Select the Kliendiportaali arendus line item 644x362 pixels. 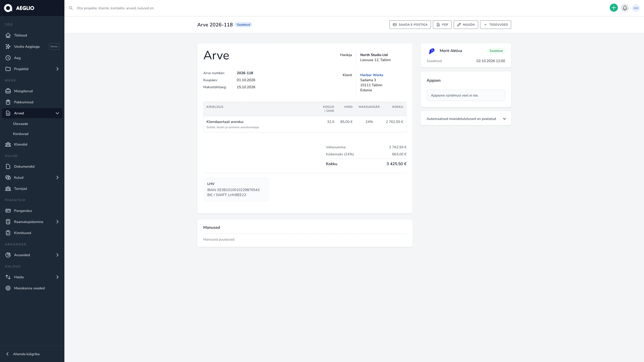pos(305,124)
